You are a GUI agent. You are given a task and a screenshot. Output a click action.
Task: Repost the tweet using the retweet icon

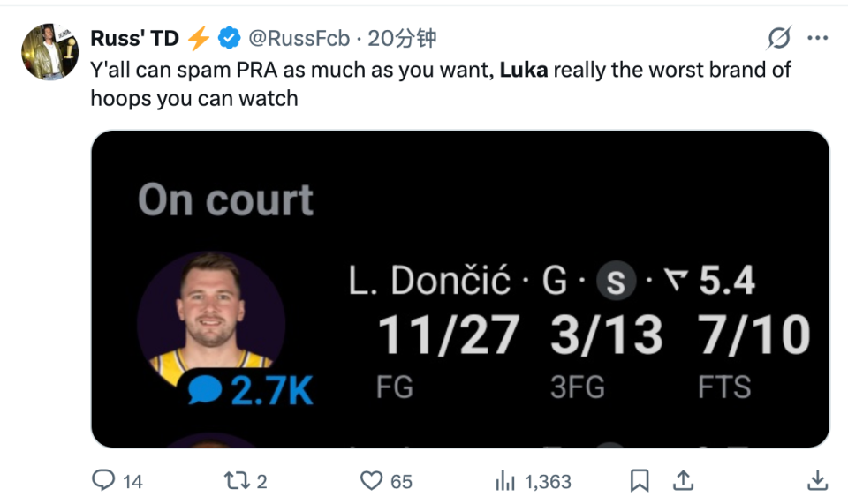234,480
